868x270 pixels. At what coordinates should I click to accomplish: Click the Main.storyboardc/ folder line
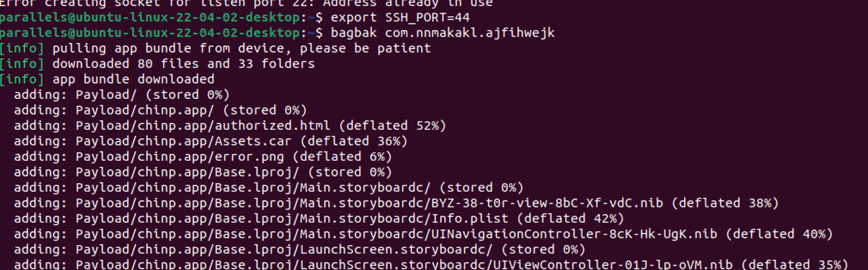pos(269,187)
